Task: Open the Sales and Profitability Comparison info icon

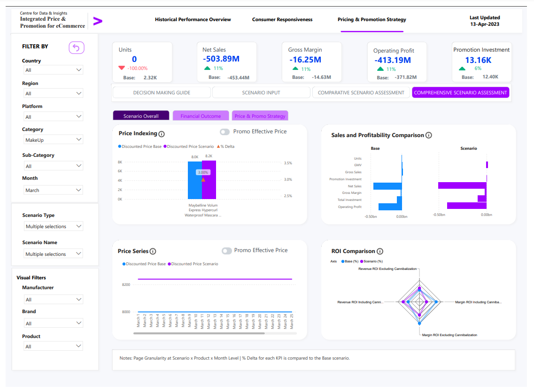Action: click(x=428, y=135)
